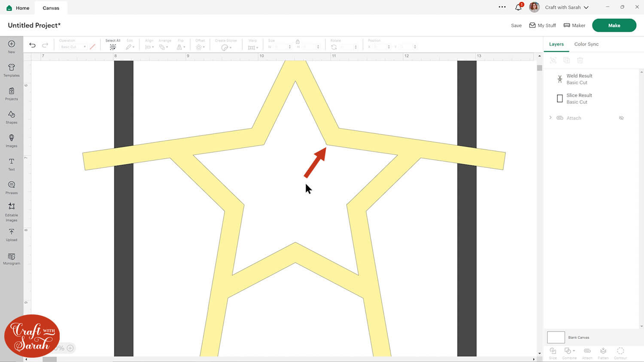Click the Untitled Project title
This screenshot has height=362, width=644.
[x=34, y=25]
